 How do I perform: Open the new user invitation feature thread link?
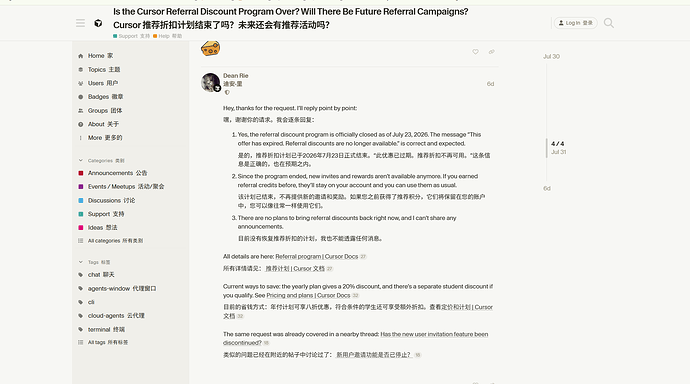(356, 339)
